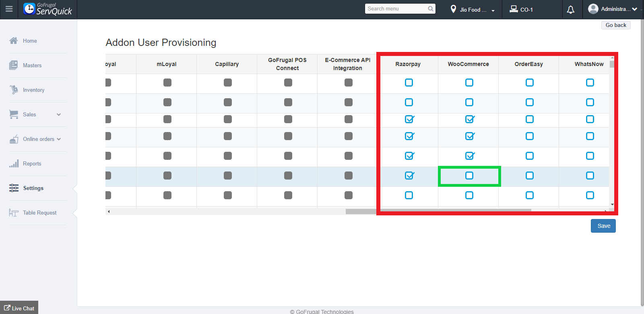644x314 pixels.
Task: Select the CO-1 computer counter icon
Action: point(514,9)
